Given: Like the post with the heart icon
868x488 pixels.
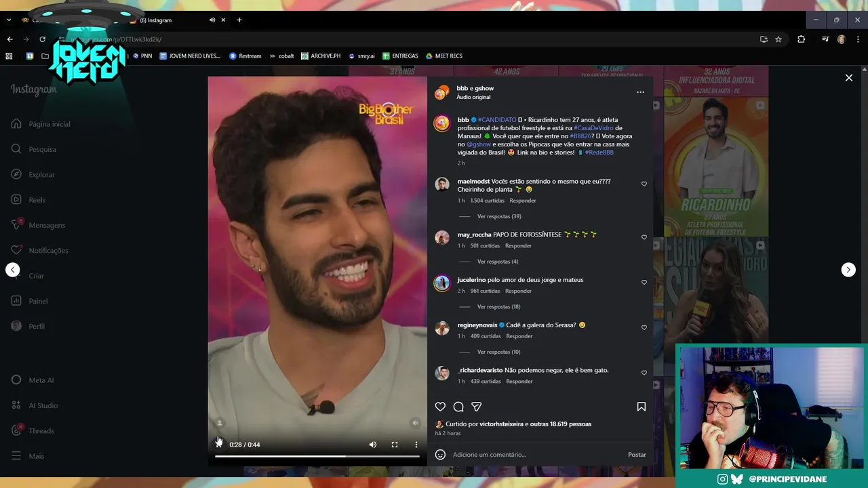Looking at the screenshot, I should [440, 407].
